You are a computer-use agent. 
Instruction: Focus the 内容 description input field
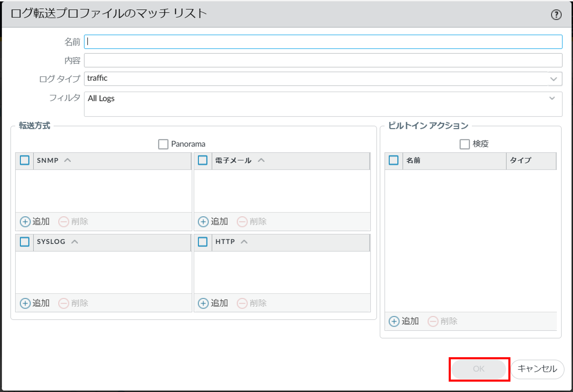click(323, 60)
